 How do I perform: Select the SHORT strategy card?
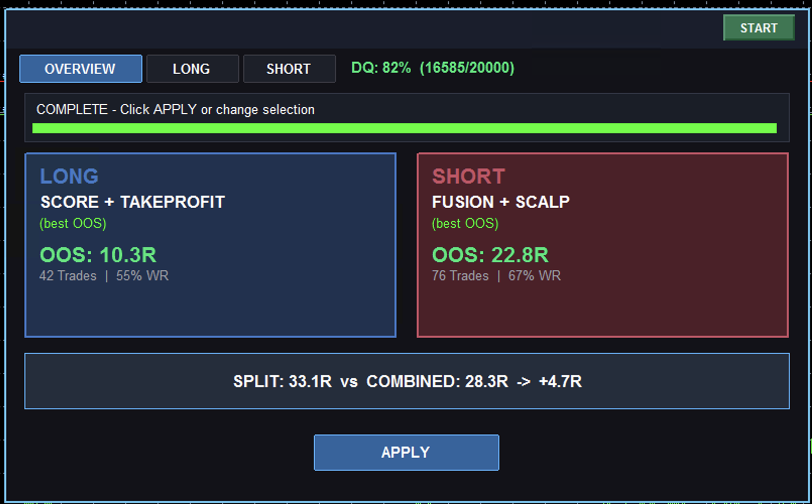coord(602,245)
